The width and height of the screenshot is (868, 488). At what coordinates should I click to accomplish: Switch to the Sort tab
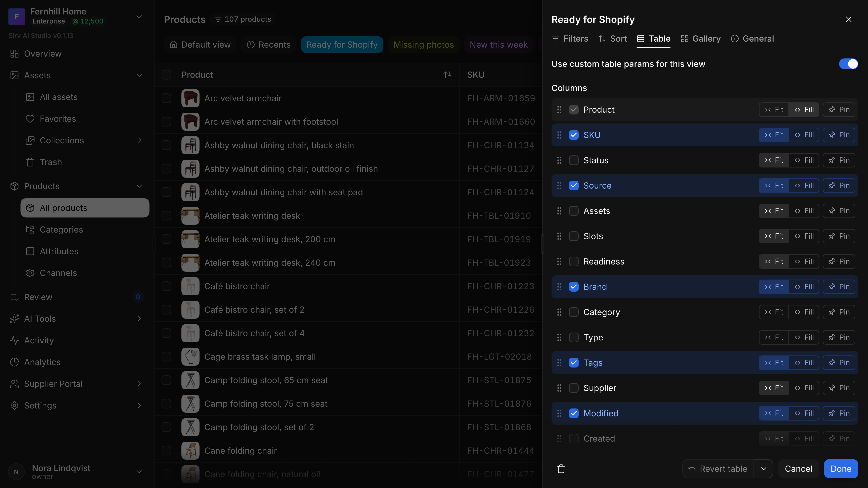(x=613, y=39)
